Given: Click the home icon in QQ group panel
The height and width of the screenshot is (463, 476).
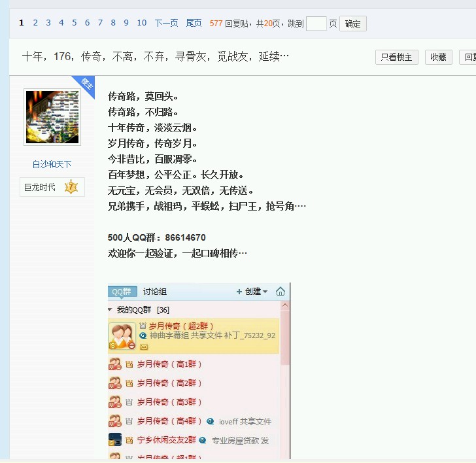Looking at the screenshot, I should (280, 292).
